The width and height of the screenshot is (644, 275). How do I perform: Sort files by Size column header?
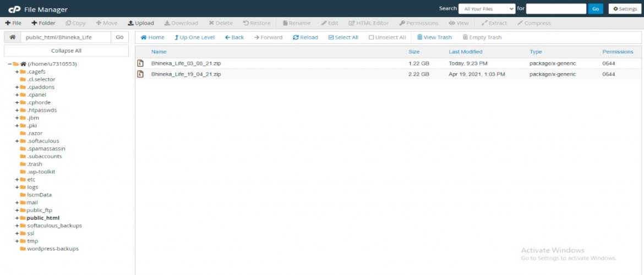point(414,52)
